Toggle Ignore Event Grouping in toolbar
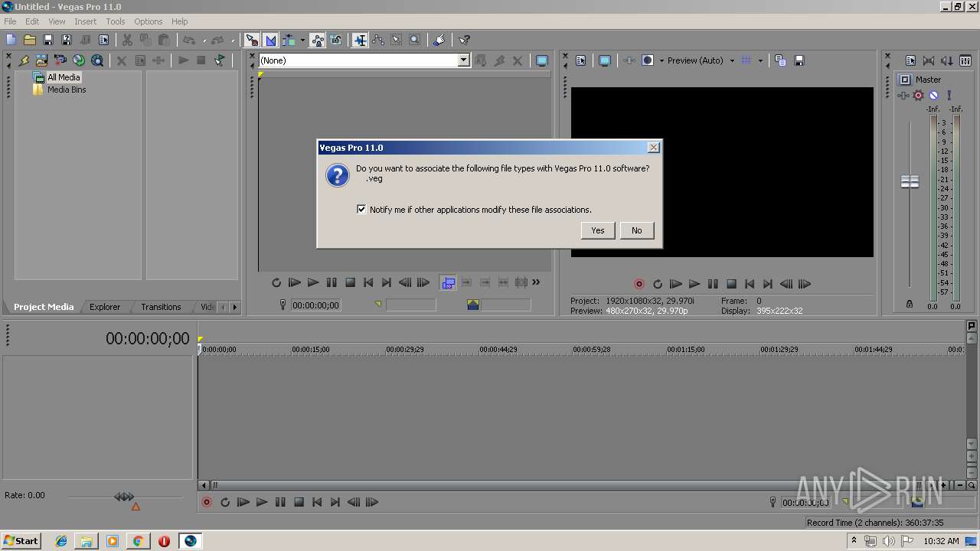Screen dimensions: 980x551 [x=335, y=40]
